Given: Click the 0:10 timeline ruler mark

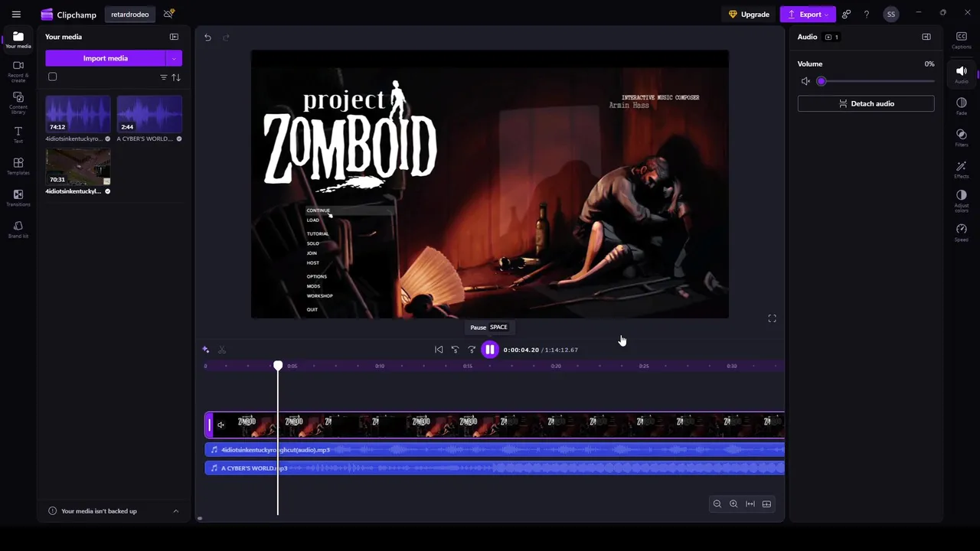Looking at the screenshot, I should tap(380, 366).
